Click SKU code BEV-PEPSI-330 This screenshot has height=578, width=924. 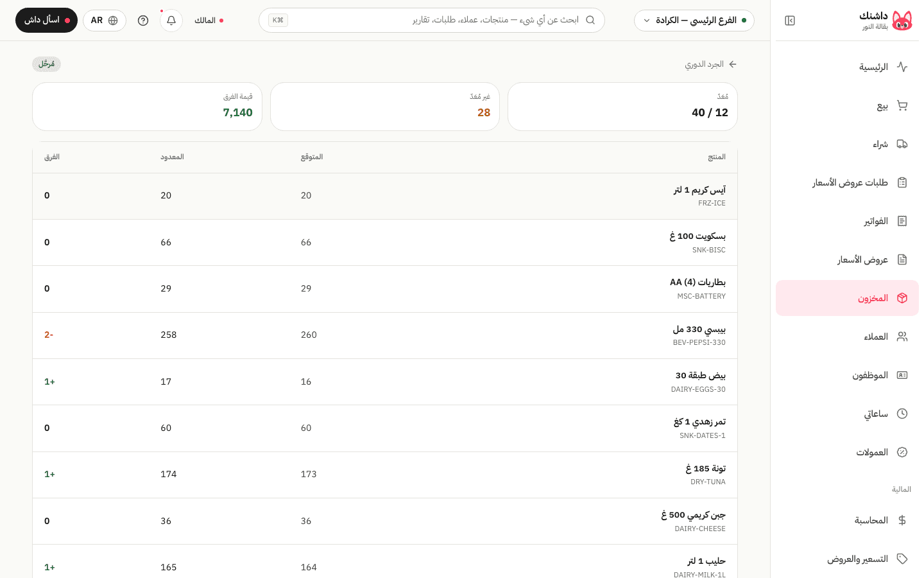point(699,343)
